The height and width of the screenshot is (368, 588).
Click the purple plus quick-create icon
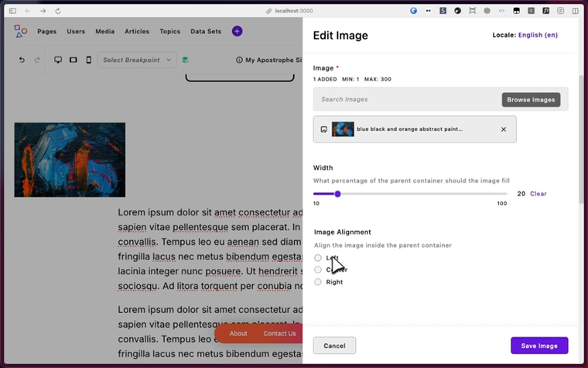click(237, 31)
